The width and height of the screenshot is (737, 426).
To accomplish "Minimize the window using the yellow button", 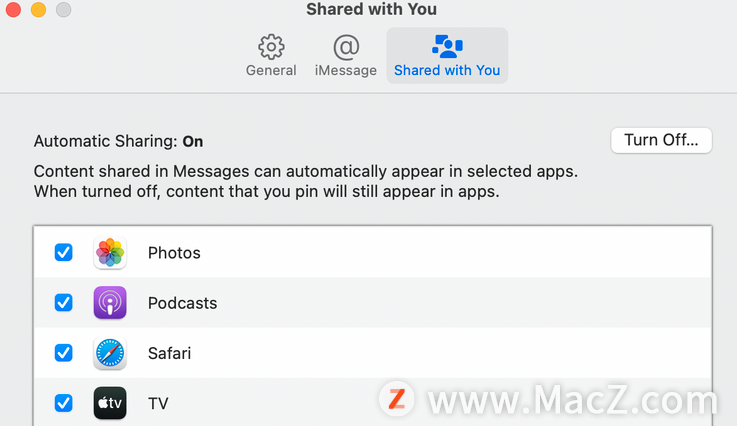I will (39, 9).
